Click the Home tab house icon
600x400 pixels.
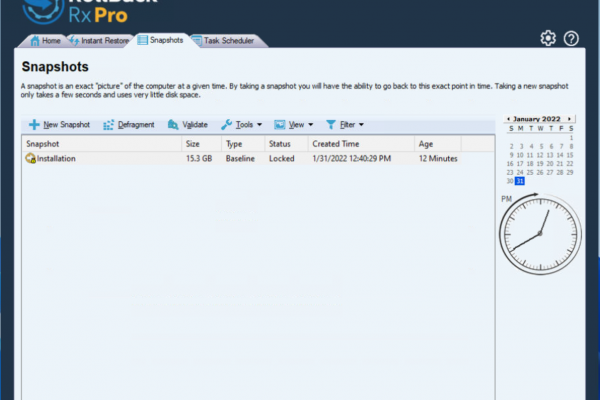click(x=35, y=41)
